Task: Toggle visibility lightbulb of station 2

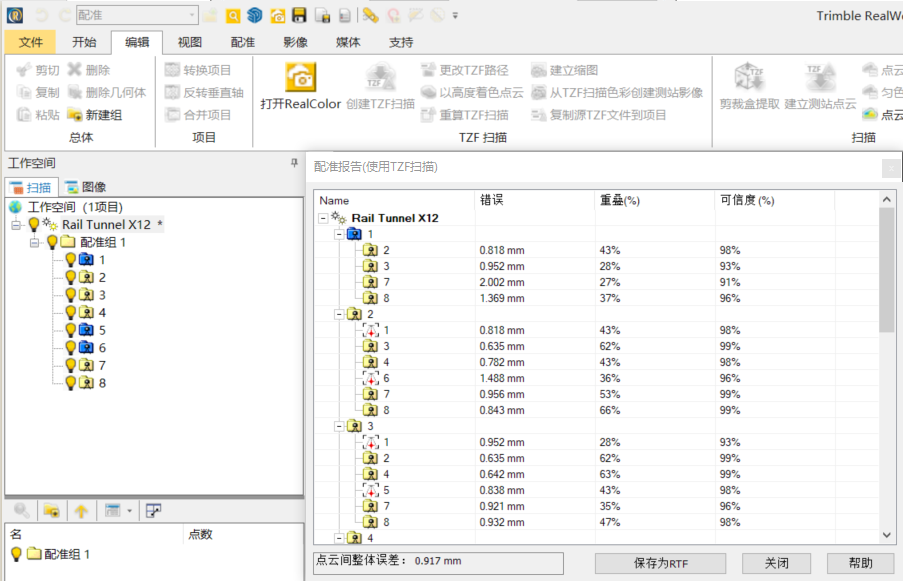Action: tap(70, 278)
